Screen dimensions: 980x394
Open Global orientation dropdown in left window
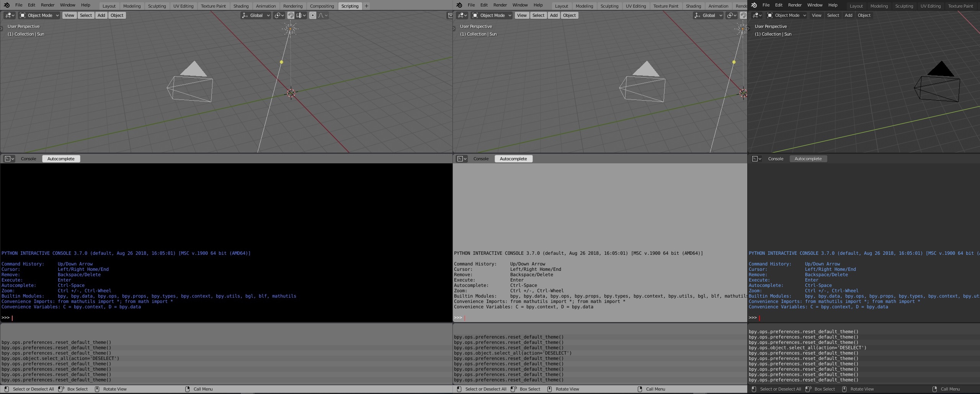point(255,15)
